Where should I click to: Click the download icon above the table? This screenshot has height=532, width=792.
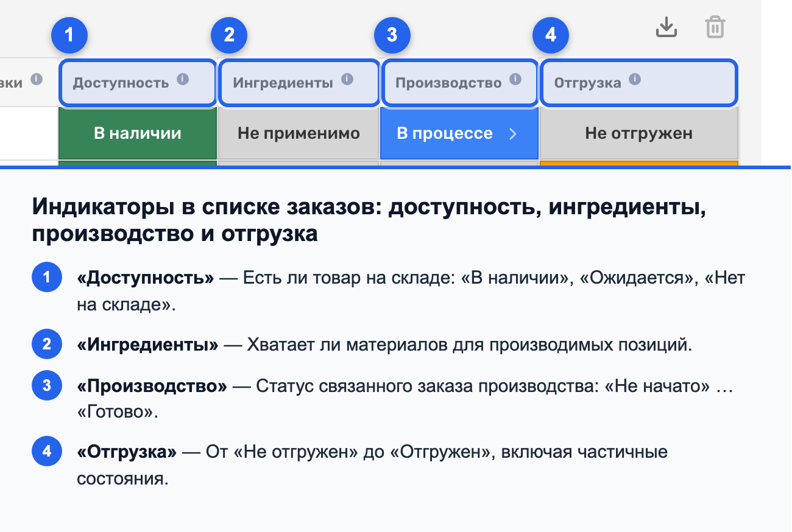pyautogui.click(x=666, y=27)
